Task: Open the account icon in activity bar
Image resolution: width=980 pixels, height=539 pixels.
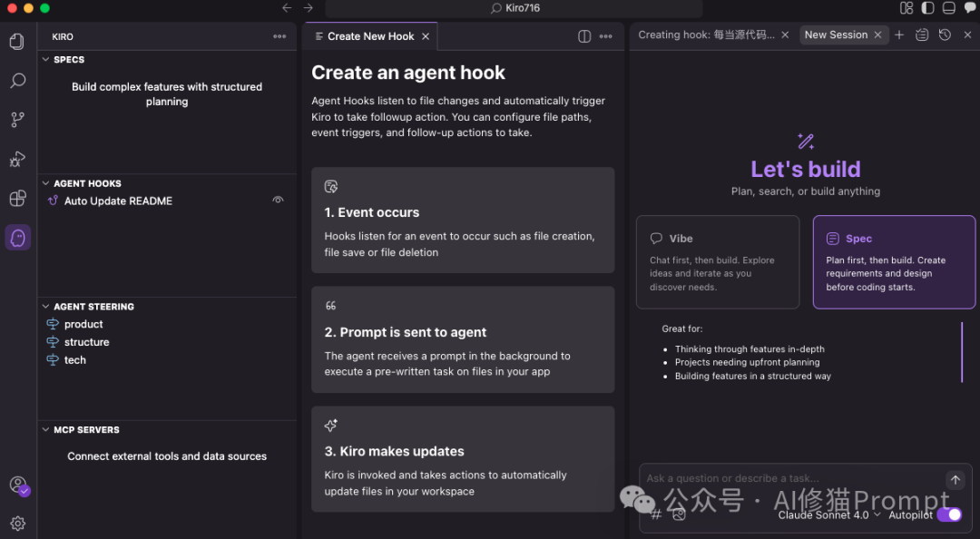Action: [x=18, y=485]
